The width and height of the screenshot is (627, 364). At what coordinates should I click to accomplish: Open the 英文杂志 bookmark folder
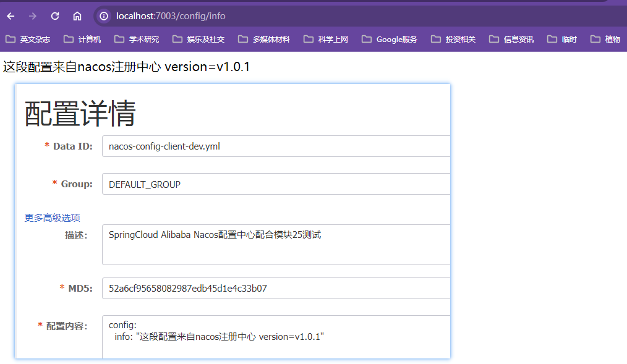[x=28, y=39]
